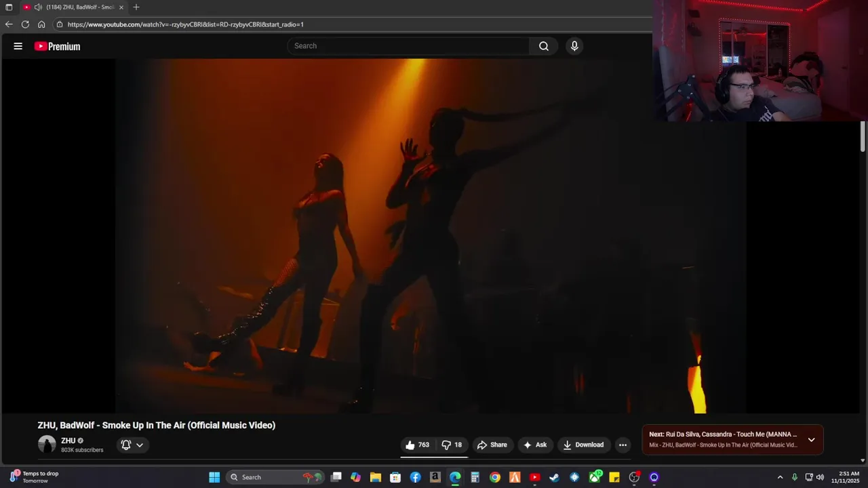Image resolution: width=868 pixels, height=488 pixels.
Task: Open YouTube app on taskbar
Action: pos(535,477)
